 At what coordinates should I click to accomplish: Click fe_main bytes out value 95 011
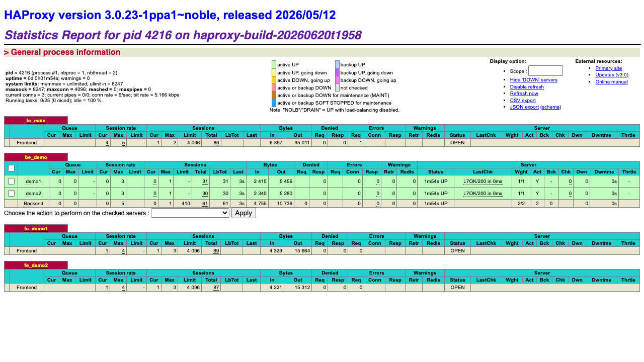pos(302,143)
